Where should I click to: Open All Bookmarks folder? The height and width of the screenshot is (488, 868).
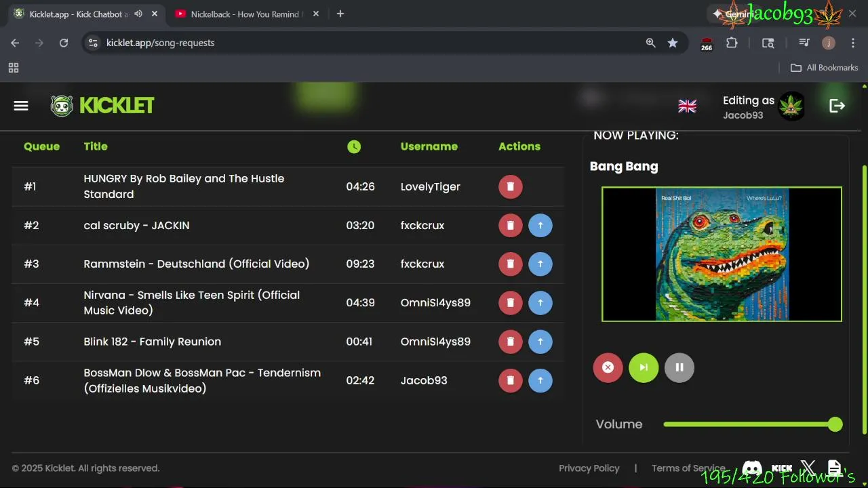coord(825,68)
